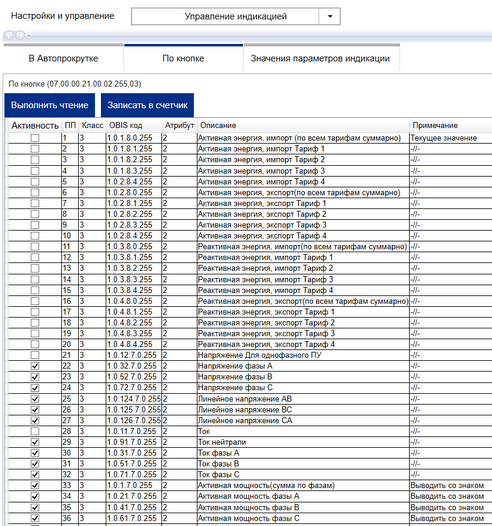
Task: Uncheck 'Линейное напряжение AB' checkbox
Action: click(35, 399)
